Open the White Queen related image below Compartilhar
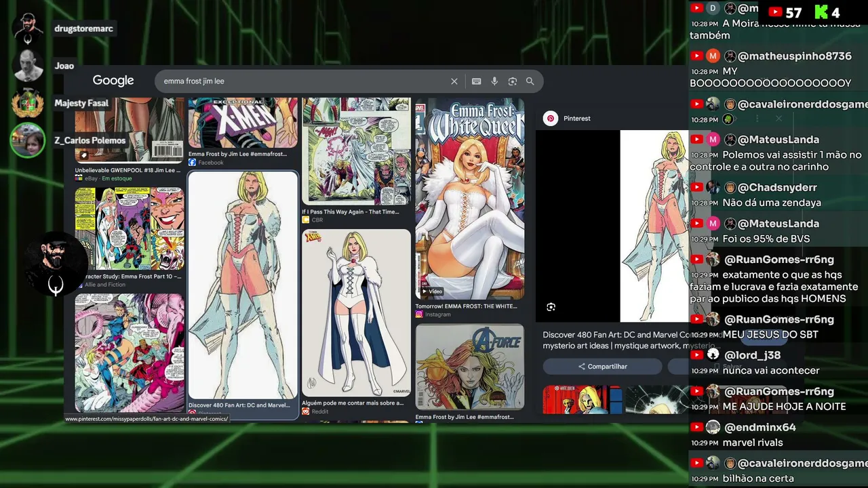The image size is (868, 488). pos(582,400)
